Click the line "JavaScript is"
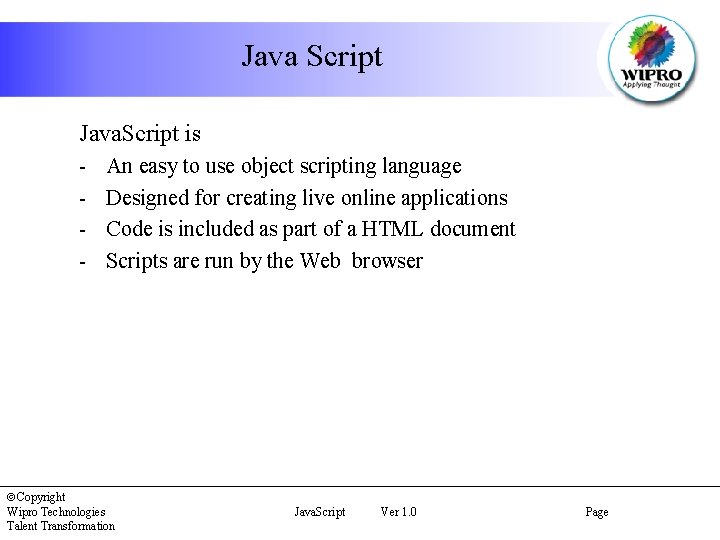The width and height of the screenshot is (720, 540). pos(140,134)
